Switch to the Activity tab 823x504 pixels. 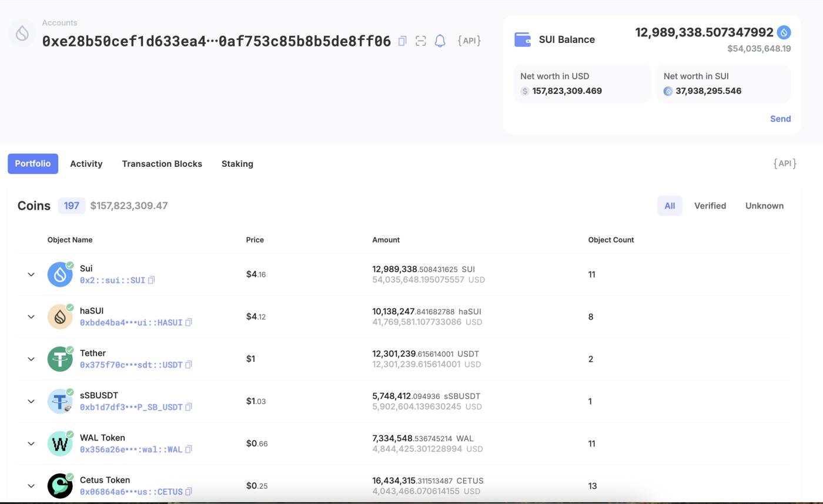[86, 164]
